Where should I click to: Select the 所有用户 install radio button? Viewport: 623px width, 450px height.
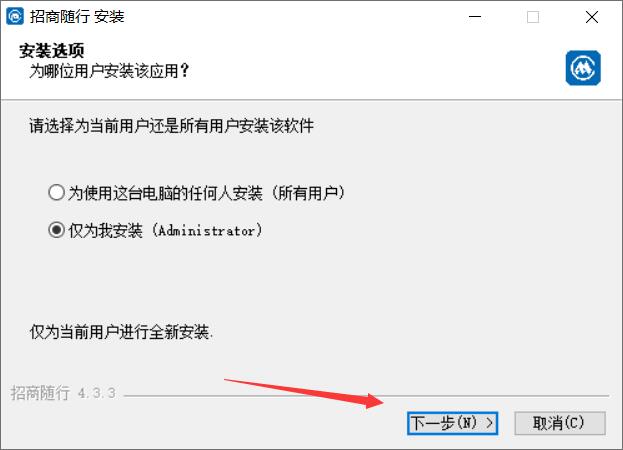[x=56, y=193]
